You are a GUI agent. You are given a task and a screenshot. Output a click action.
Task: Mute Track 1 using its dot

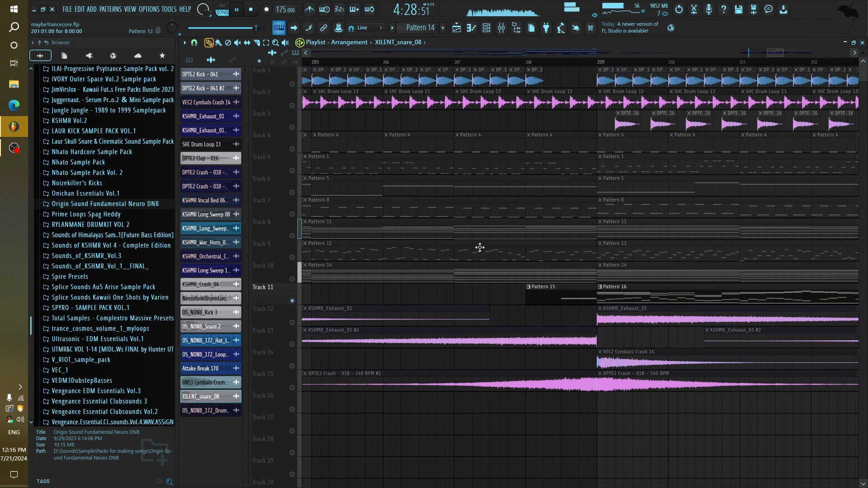292,84
